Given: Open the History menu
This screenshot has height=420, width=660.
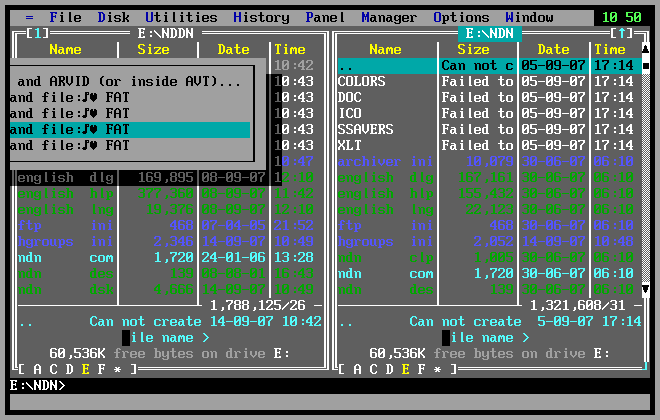Looking at the screenshot, I should [261, 17].
